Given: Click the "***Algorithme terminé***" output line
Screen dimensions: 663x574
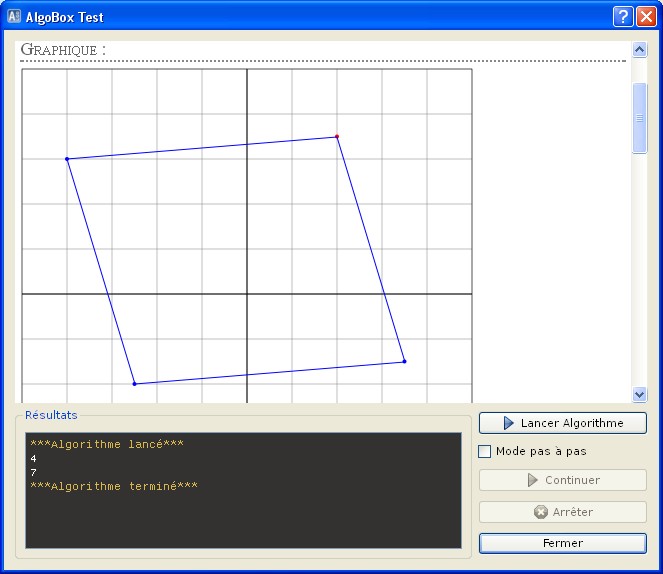Looking at the screenshot, I should (x=114, y=486).
